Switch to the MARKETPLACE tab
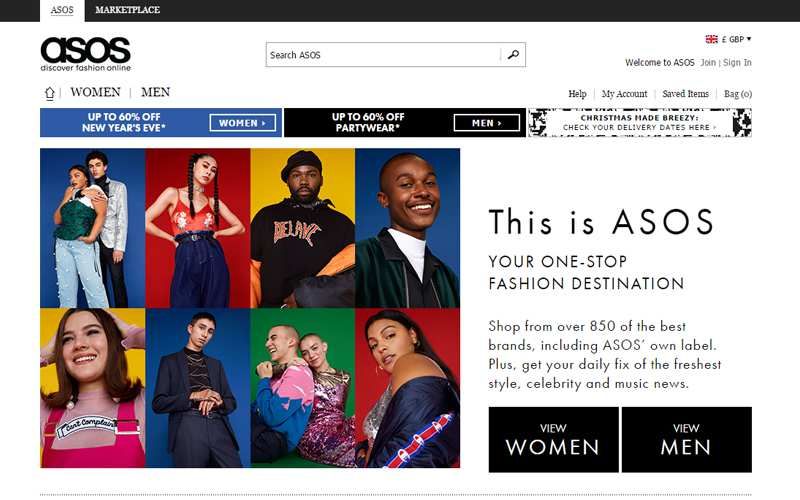This screenshot has width=800, height=500. [x=128, y=10]
